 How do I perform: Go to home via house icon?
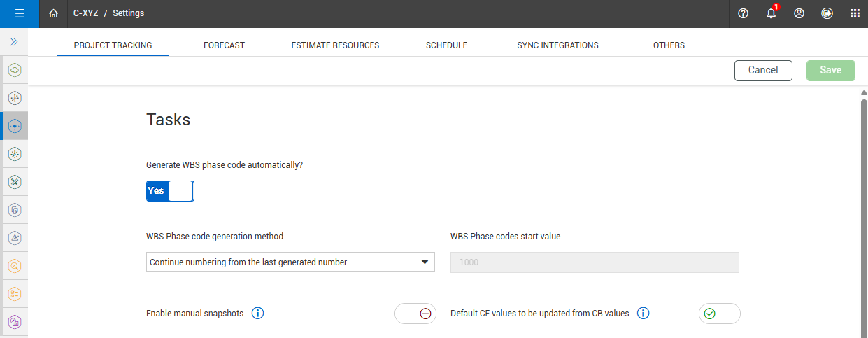tap(54, 13)
